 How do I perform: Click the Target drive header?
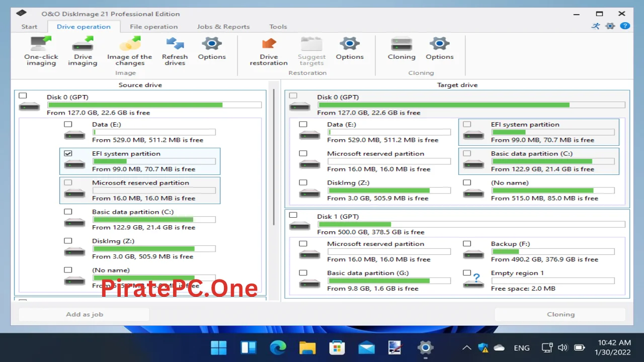coord(457,85)
